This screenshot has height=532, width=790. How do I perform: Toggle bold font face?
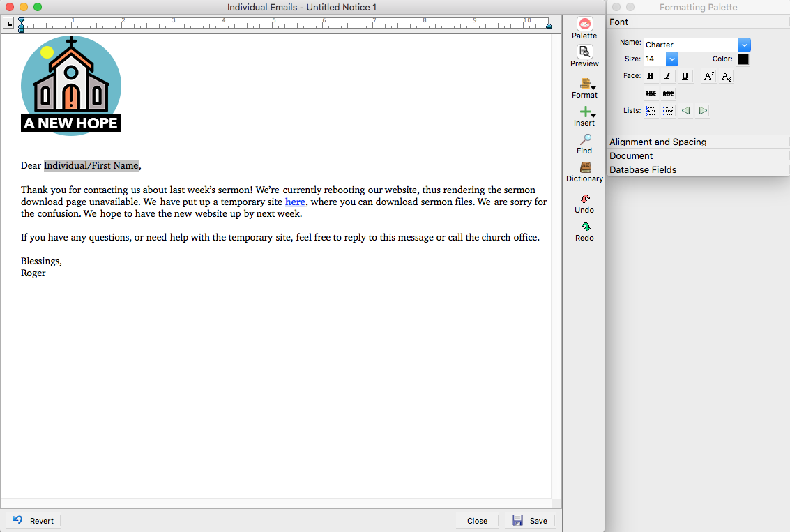pos(651,76)
